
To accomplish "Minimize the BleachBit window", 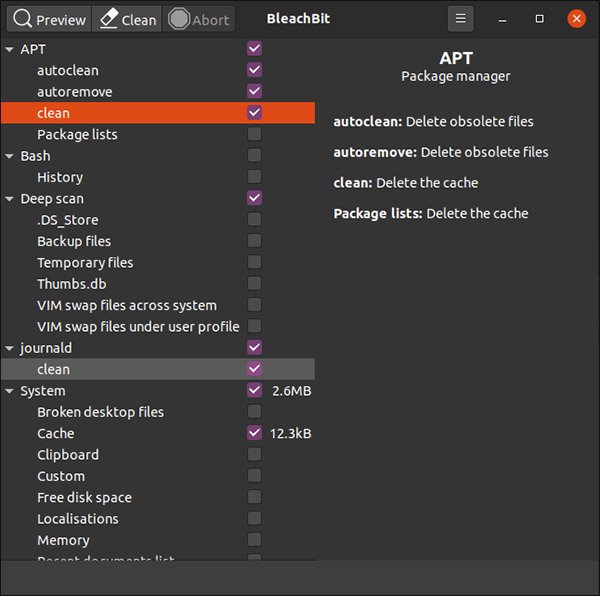I will pos(502,19).
